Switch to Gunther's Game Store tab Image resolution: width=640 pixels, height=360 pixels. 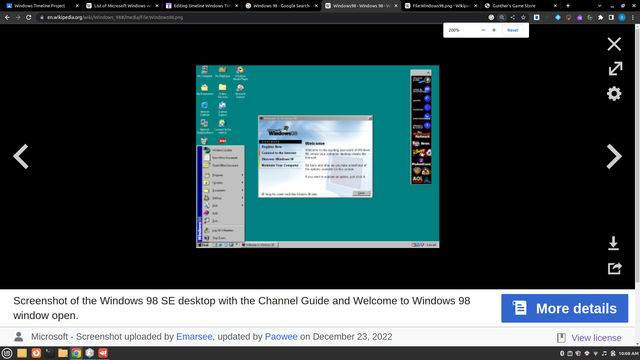coord(520,6)
